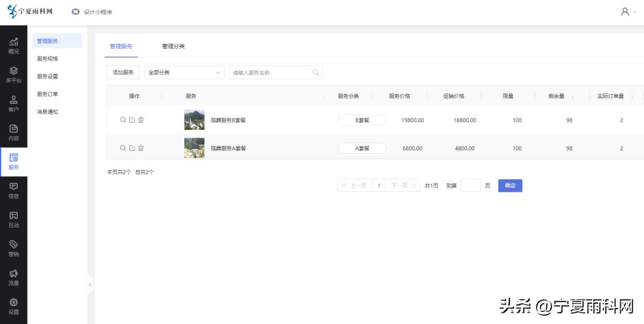Viewport: 644px width, 324px height.
Task: Edit the 殡葬服务B套餐 row
Action: [132, 120]
